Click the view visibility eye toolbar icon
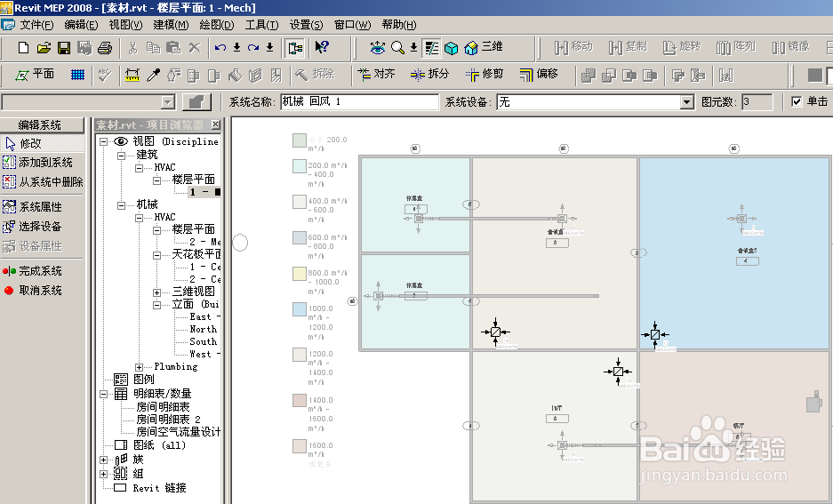 click(377, 48)
